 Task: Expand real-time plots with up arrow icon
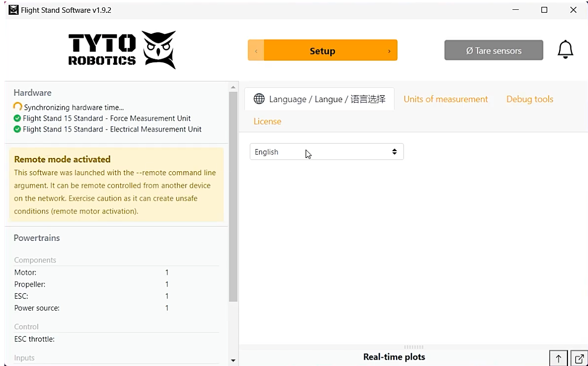[x=559, y=359]
